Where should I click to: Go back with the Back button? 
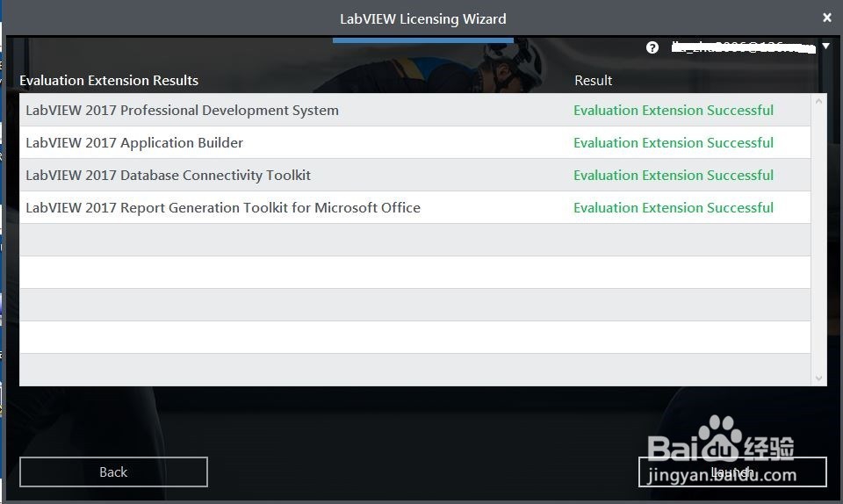113,472
